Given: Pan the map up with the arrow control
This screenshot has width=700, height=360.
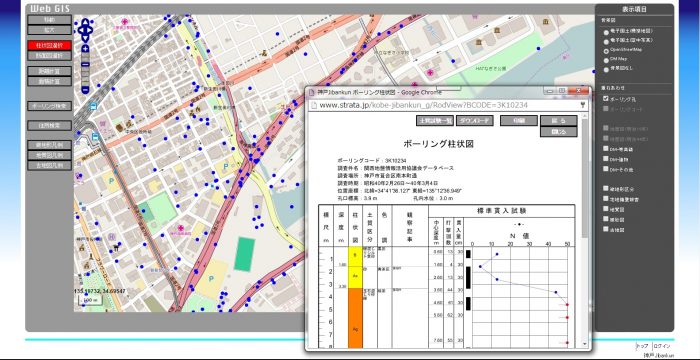Looking at the screenshot, I should click(85, 22).
